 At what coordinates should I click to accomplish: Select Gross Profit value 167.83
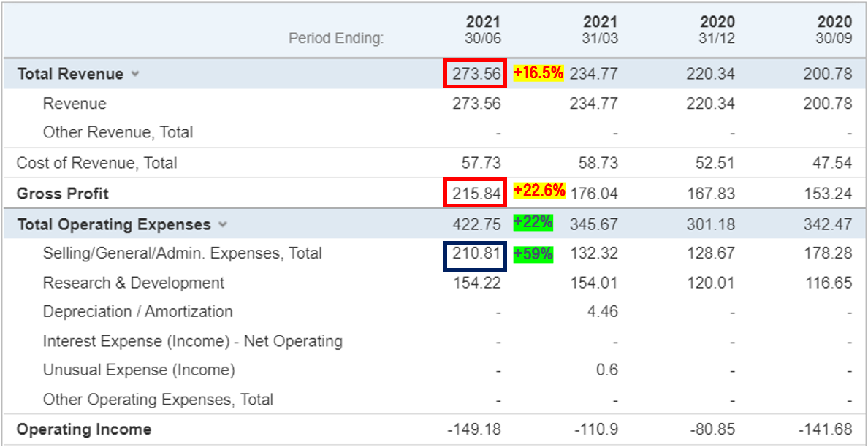pyautogui.click(x=711, y=194)
